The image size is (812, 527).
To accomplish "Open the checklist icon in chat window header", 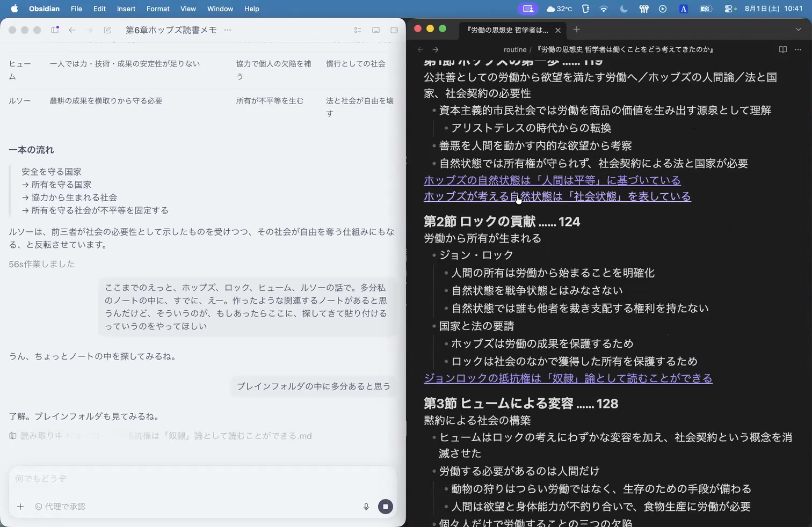I will pos(358,30).
